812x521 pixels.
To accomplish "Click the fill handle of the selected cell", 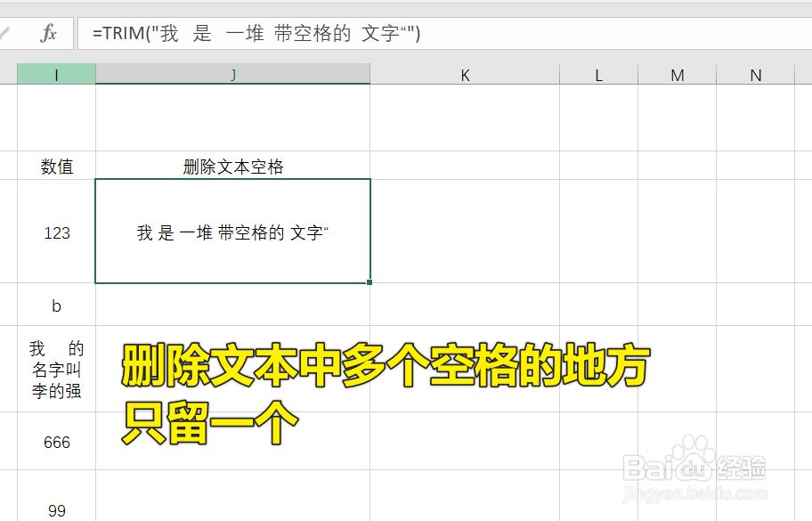I will pyautogui.click(x=369, y=281).
